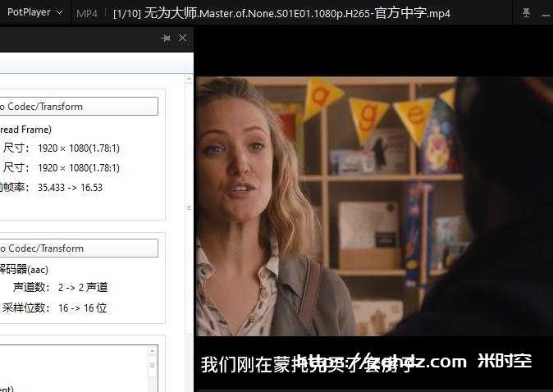Click the second 1920 × 1080(1.78:1) size value
This screenshot has height=392, width=553.
pos(79,168)
